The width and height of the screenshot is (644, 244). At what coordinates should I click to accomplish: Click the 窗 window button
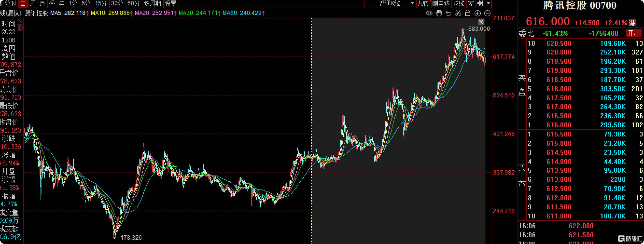coord(471,4)
